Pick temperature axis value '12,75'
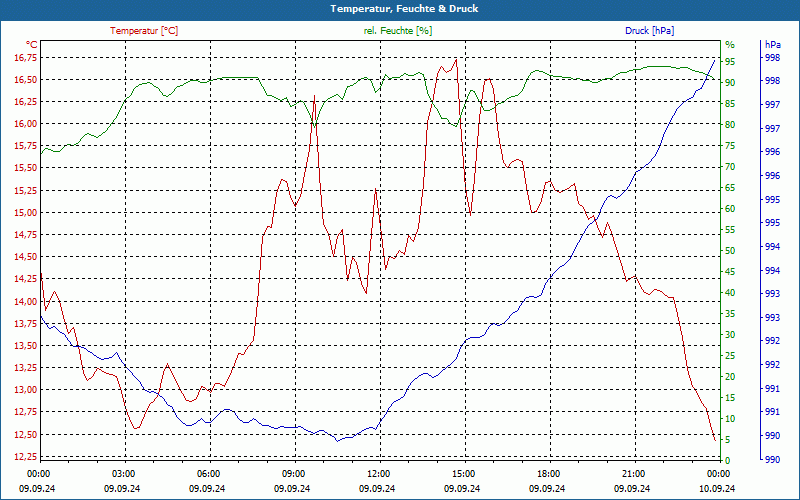Viewport: 800px width, 500px height. coord(26,412)
